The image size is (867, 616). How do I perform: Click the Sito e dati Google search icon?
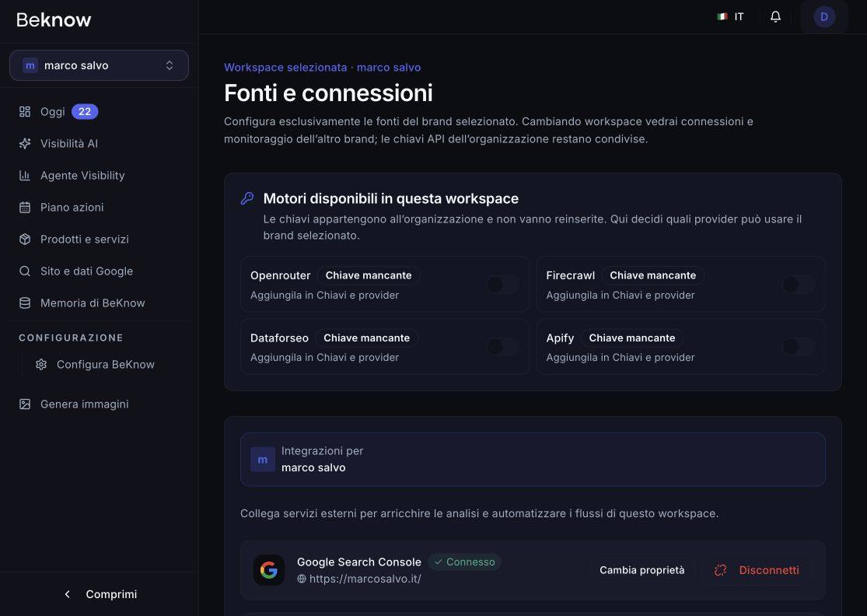25,271
